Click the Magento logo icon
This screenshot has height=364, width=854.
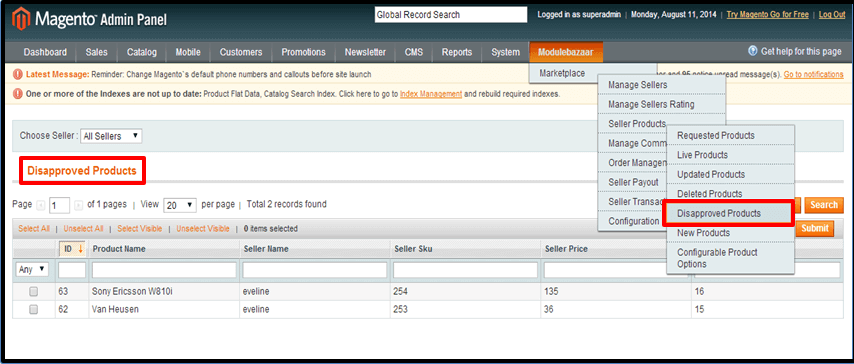coord(21,20)
